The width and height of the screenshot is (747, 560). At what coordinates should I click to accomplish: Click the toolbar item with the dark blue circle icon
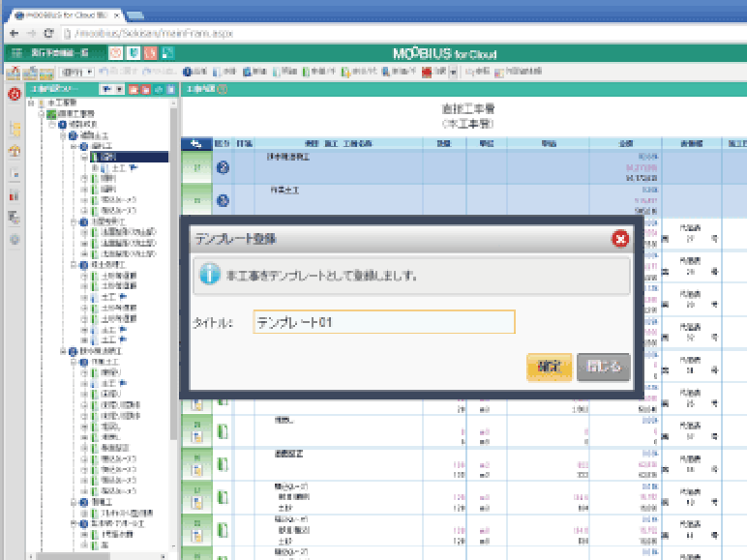[194, 72]
